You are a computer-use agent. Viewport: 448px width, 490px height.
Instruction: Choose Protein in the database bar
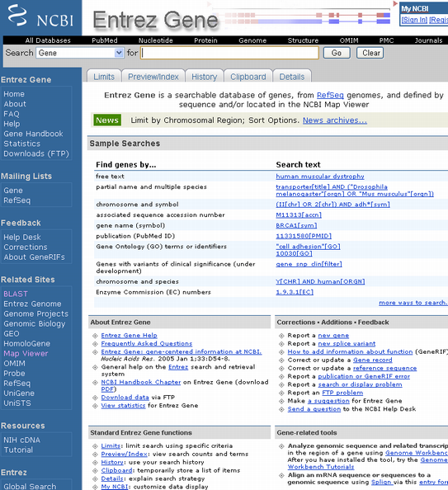click(x=205, y=40)
